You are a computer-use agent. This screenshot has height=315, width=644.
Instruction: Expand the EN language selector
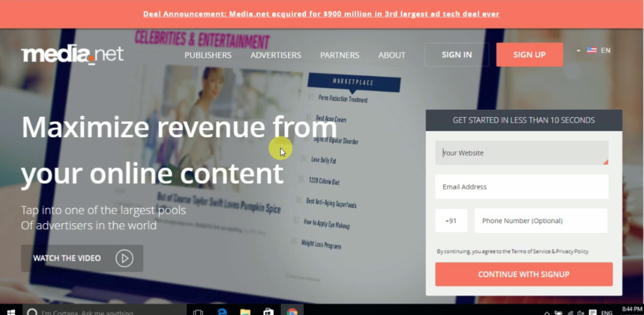click(x=594, y=50)
